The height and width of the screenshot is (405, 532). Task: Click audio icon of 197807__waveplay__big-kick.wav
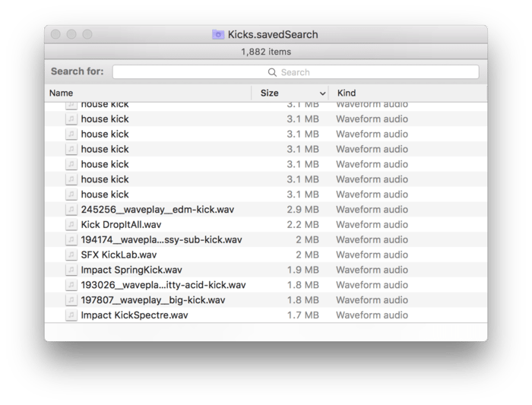click(x=71, y=300)
